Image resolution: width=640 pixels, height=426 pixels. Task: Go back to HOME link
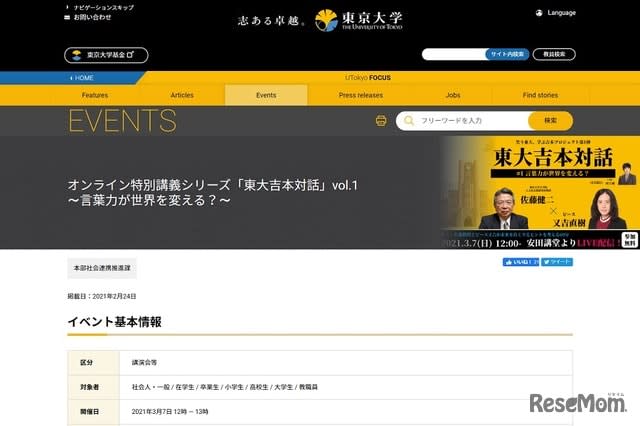[82, 78]
